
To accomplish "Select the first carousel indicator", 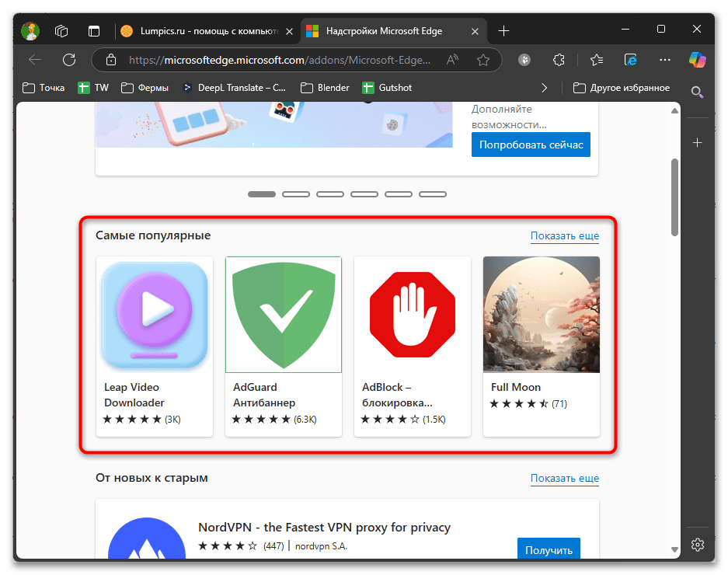I will pos(262,194).
